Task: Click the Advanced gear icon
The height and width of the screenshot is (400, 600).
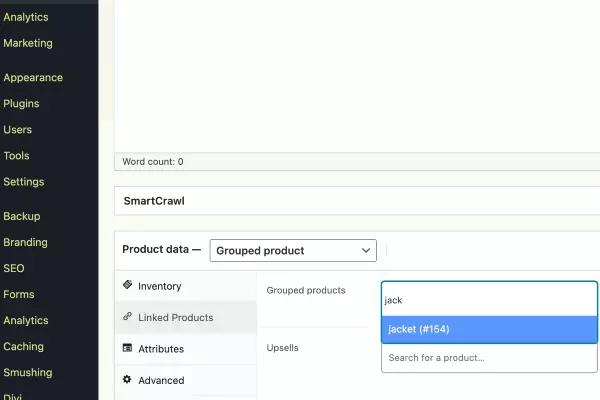Action: click(127, 380)
